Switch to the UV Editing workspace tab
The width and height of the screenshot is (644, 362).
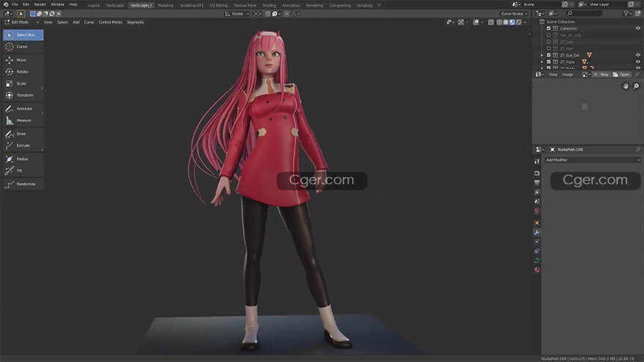tap(219, 5)
